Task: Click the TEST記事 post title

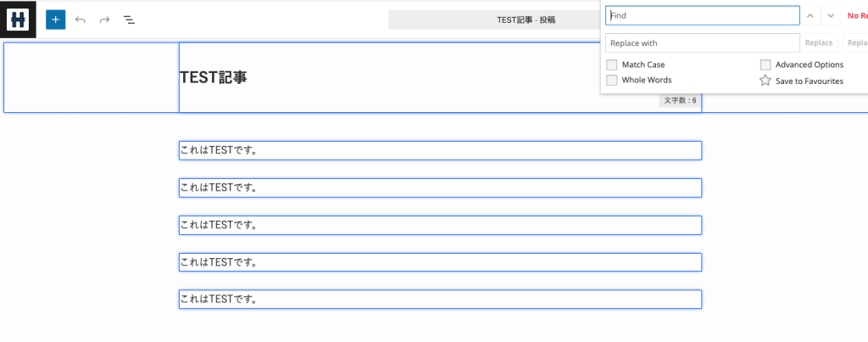Action: [214, 77]
